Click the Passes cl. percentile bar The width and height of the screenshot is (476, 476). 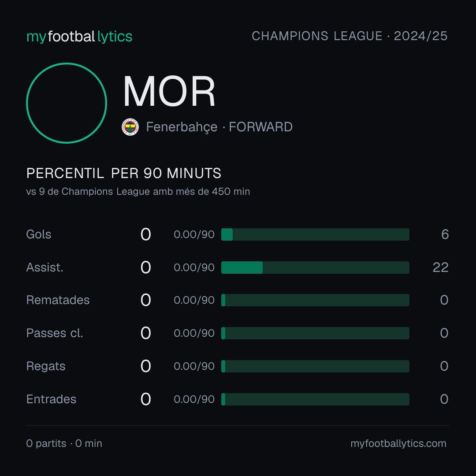315,333
